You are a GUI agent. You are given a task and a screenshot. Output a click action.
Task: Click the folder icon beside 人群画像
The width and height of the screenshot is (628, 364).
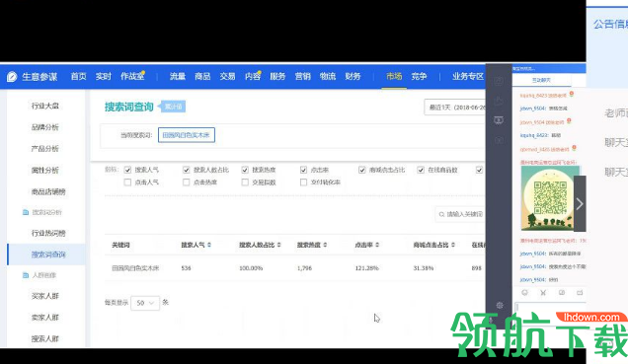[x=26, y=275]
